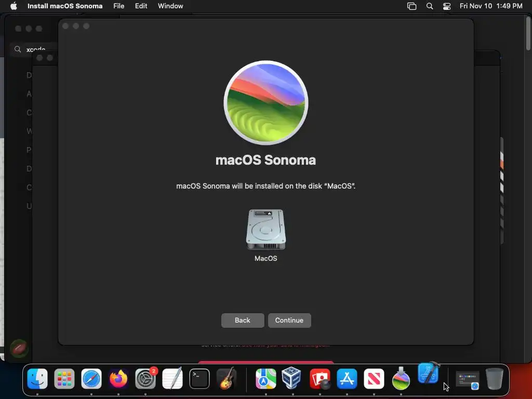Go Back in the installer
532x399 pixels.
[x=243, y=320]
